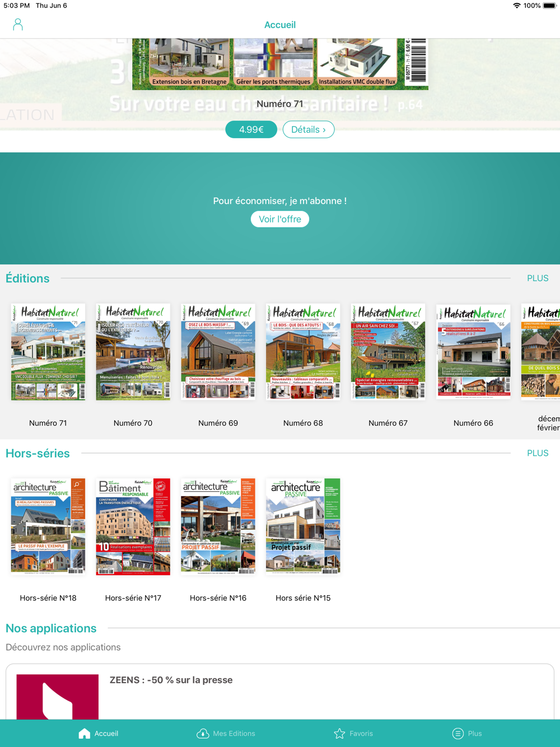Open the ZEENS app red logo
This screenshot has height=747, width=560.
coord(58,697)
